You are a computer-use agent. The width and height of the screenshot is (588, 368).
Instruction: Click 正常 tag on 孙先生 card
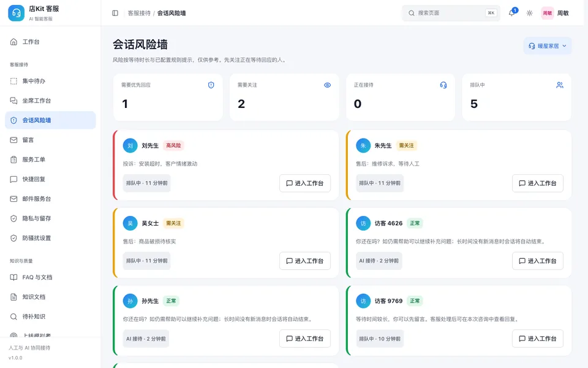coord(171,301)
